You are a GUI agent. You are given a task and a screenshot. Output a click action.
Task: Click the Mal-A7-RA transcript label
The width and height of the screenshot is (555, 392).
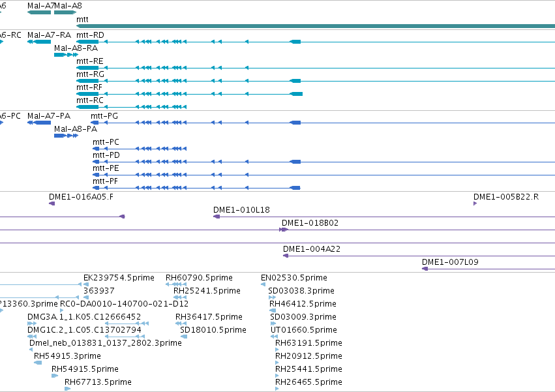click(49, 35)
